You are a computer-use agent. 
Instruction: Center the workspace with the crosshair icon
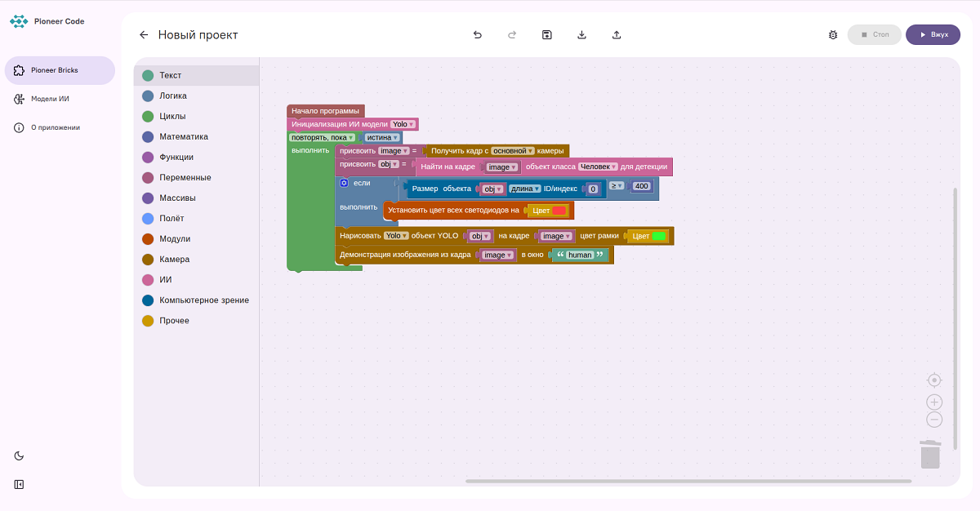tap(934, 380)
